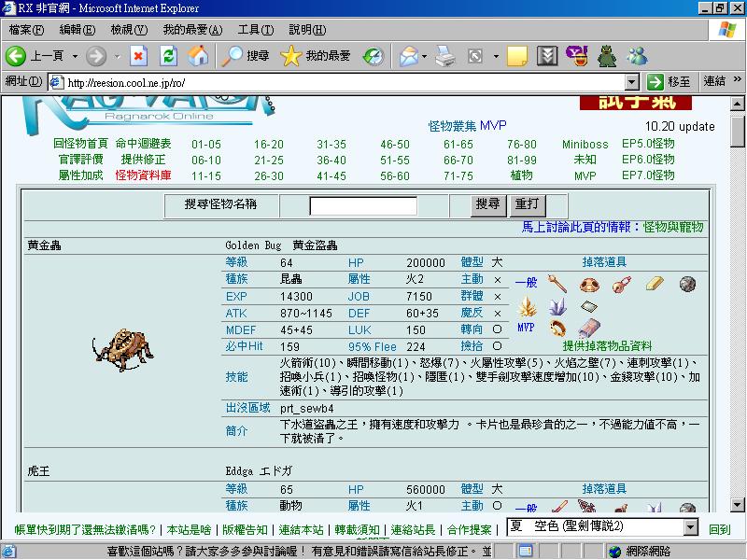Open the History toolbar icon

(373, 56)
